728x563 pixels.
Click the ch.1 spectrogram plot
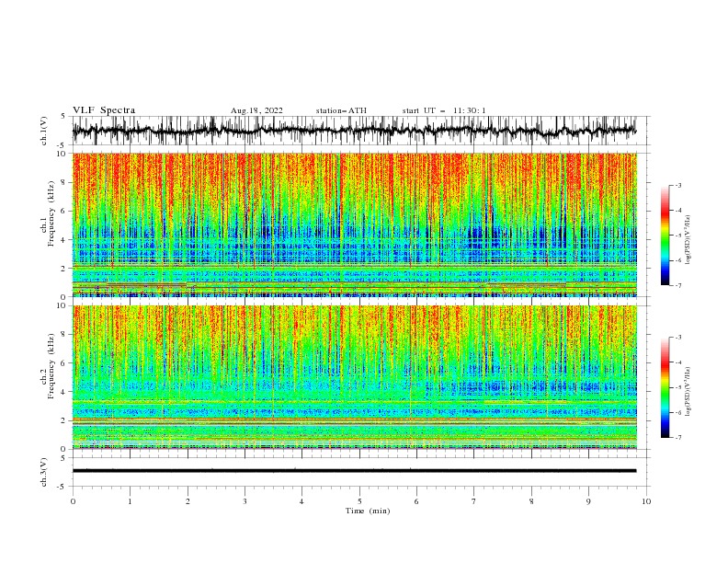354,224
